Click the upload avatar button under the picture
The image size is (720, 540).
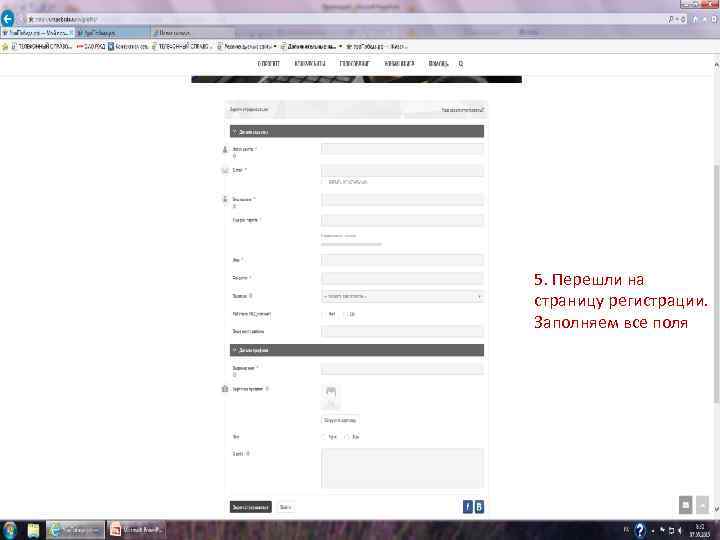[x=340, y=420]
